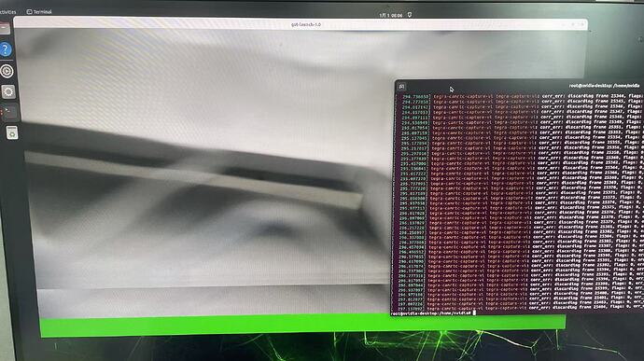Minimize the gst-launch-1.0 window
Image resolution: width=644 pixels, height=361 pixels.
(564, 24)
